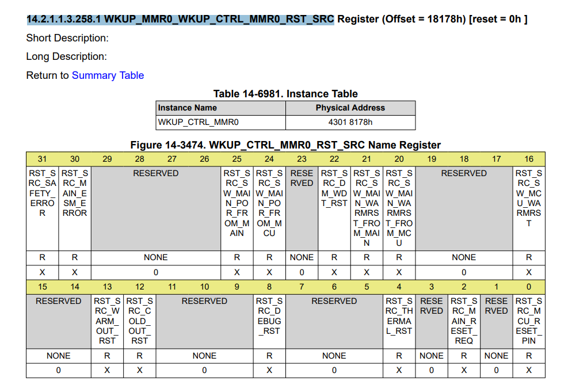Click the NONE access cell under bits 7-5
This screenshot has height=392, width=572.
point(334,356)
